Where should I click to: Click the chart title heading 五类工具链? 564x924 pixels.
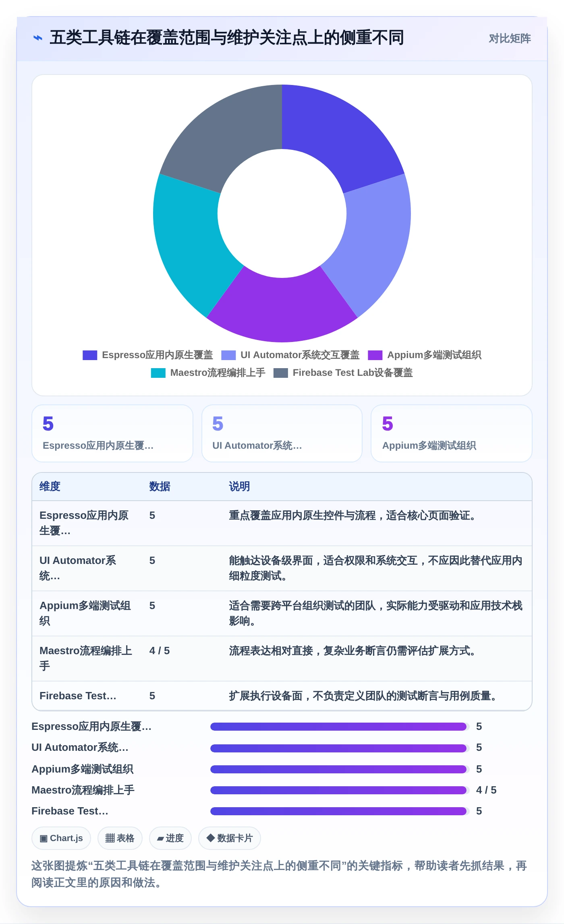226,38
